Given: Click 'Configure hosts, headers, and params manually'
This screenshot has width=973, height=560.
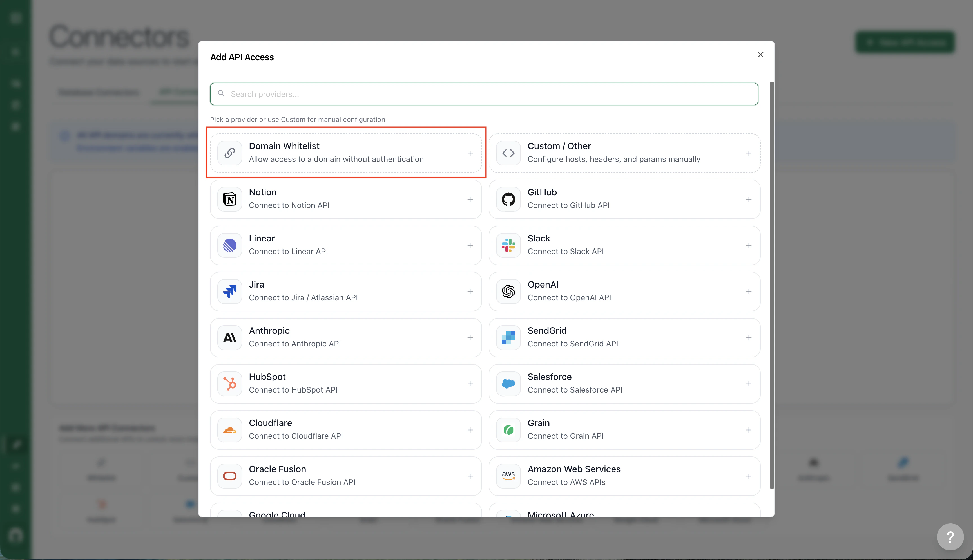Looking at the screenshot, I should [614, 159].
